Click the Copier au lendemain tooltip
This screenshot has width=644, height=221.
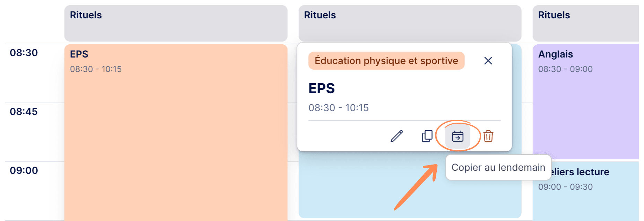click(498, 167)
